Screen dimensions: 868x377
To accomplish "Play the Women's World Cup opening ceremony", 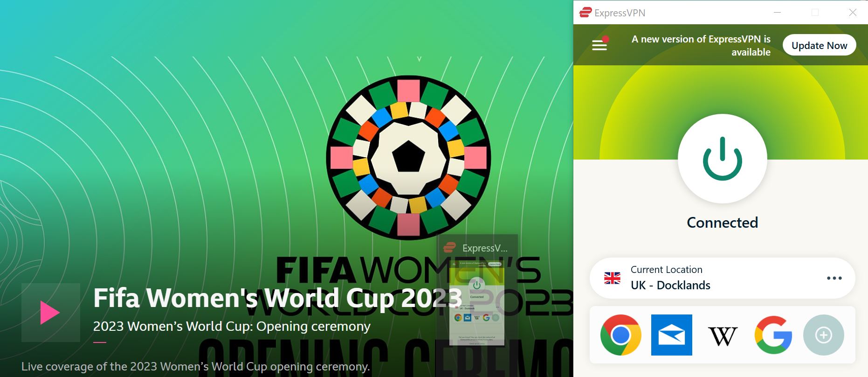I will [x=50, y=313].
